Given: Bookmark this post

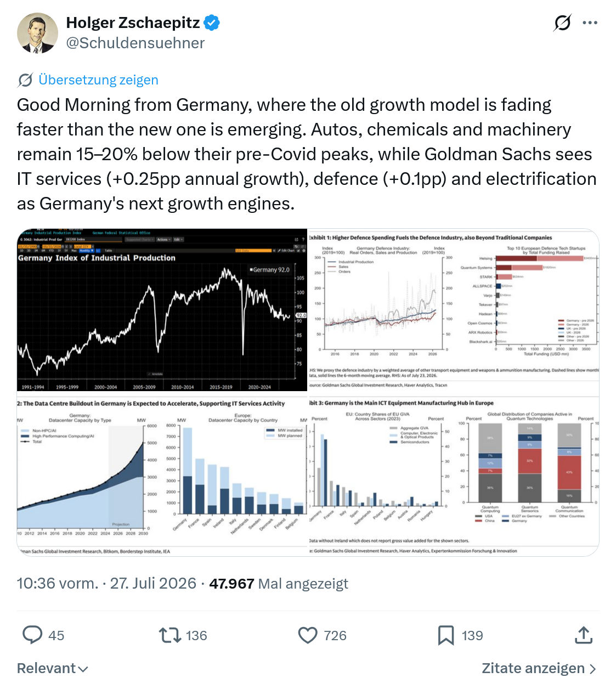Looking at the screenshot, I should (446, 635).
